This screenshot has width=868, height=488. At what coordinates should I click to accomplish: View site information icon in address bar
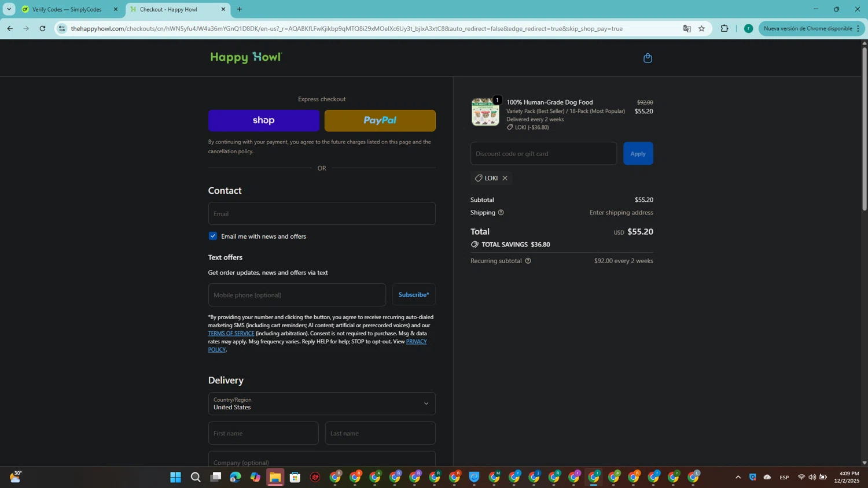[x=62, y=28]
